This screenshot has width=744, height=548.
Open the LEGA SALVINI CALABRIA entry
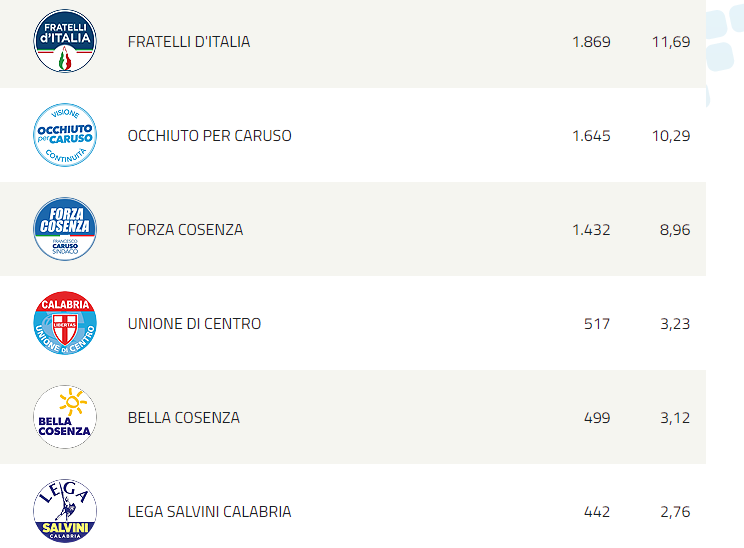tap(209, 511)
